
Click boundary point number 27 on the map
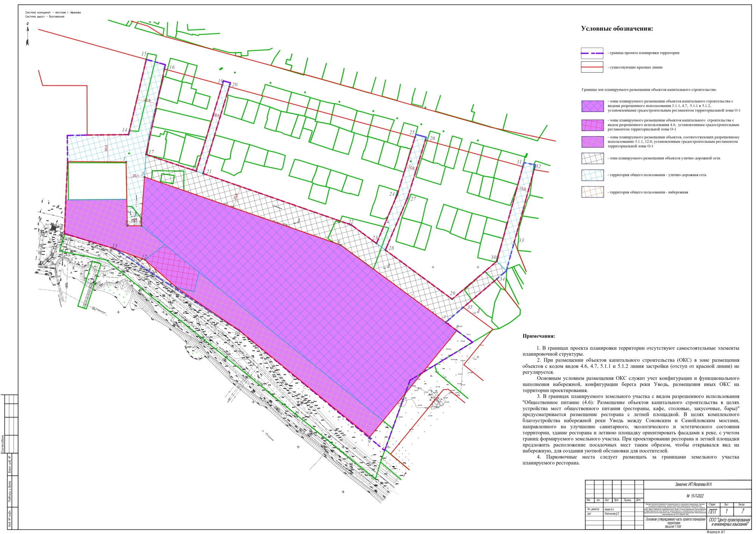click(413, 199)
